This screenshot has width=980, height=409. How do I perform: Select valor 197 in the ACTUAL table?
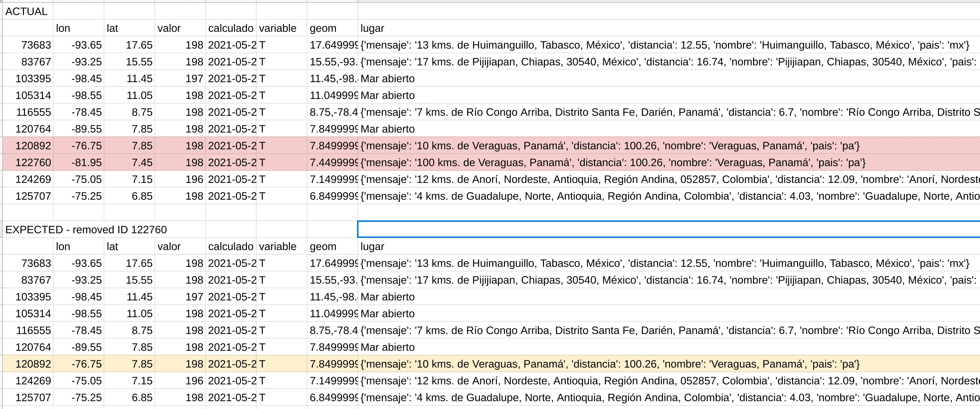pos(194,78)
